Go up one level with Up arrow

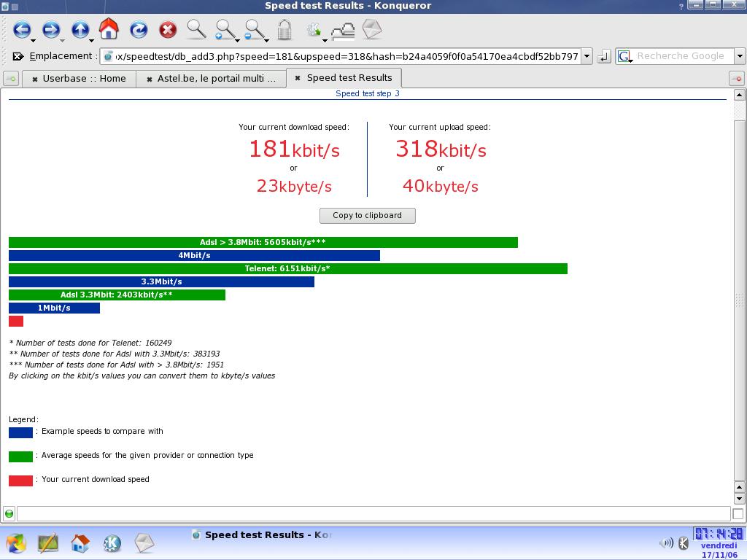[x=80, y=30]
